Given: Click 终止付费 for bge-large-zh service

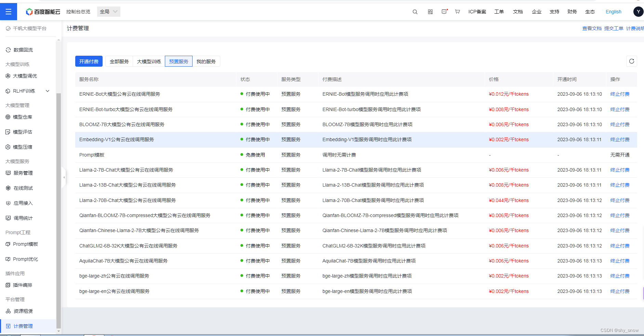Looking at the screenshot, I should coord(620,276).
